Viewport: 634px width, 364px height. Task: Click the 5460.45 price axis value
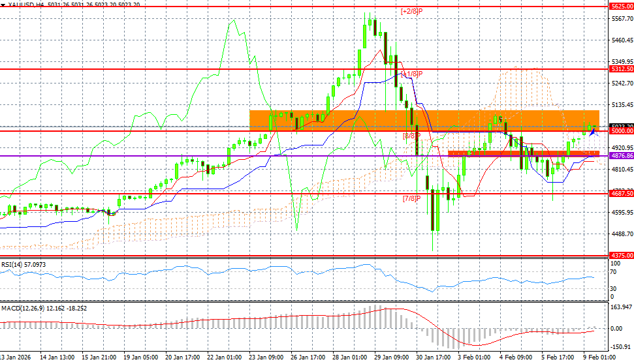pyautogui.click(x=622, y=40)
